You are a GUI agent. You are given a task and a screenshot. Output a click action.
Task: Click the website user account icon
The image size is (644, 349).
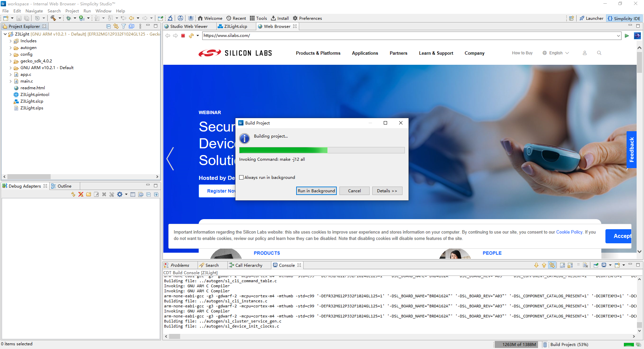point(585,53)
